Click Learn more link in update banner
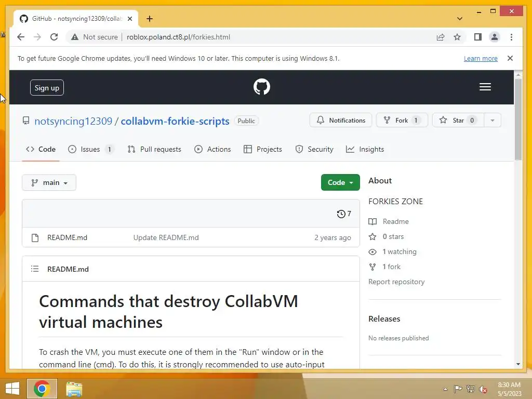This screenshot has width=532, height=399. [481, 58]
